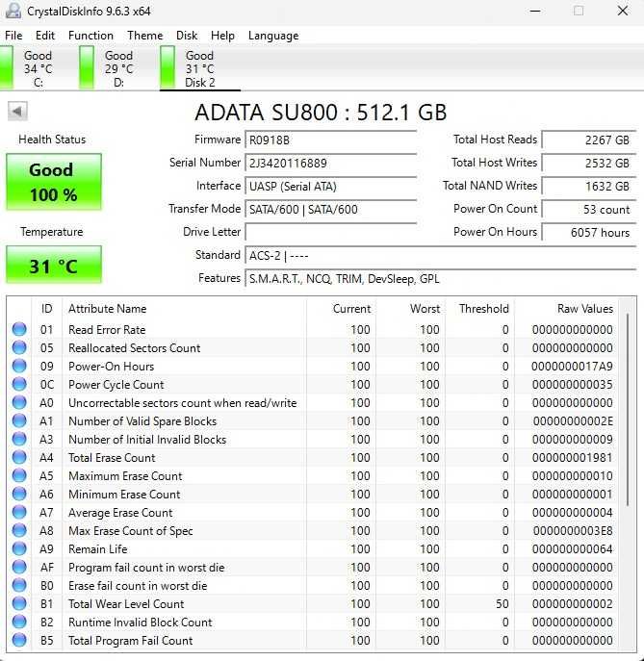The height and width of the screenshot is (661, 644).
Task: Click the empty Drive Letter field
Action: coord(330,232)
